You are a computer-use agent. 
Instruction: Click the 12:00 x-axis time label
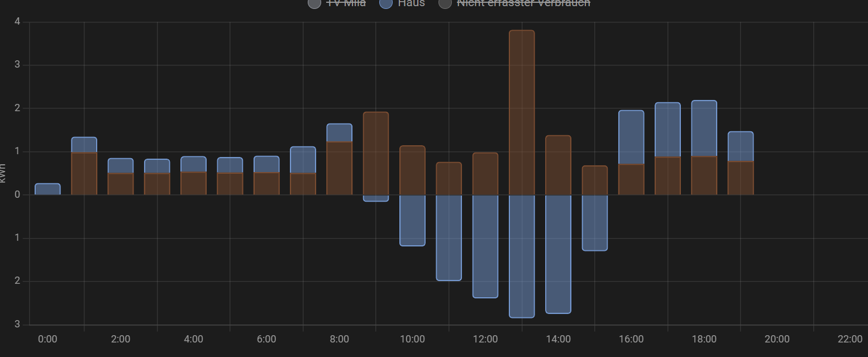(x=485, y=339)
